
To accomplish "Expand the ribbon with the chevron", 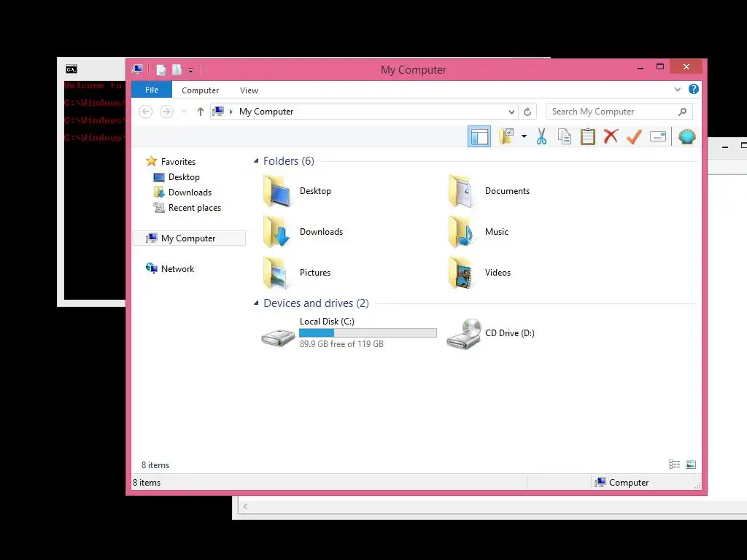I will (x=678, y=90).
